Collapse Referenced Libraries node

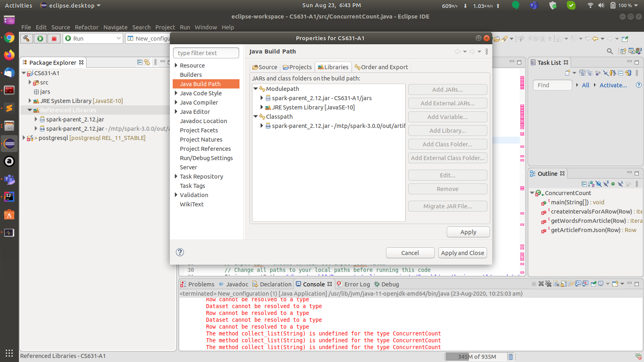click(30, 110)
